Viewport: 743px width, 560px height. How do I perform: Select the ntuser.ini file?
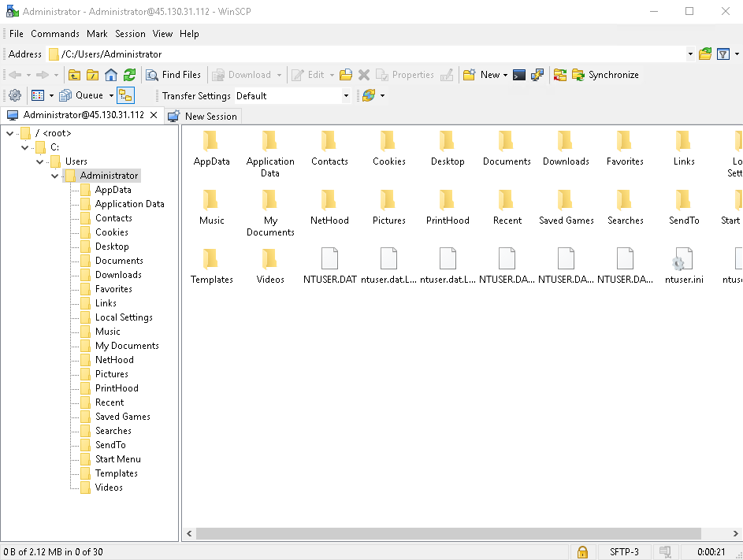[683, 266]
